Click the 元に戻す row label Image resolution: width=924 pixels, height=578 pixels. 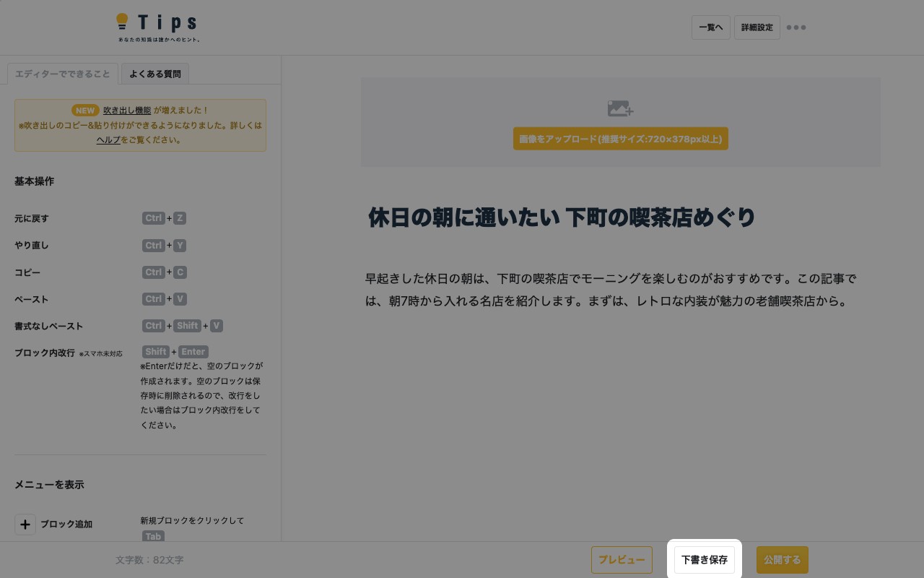pos(32,218)
